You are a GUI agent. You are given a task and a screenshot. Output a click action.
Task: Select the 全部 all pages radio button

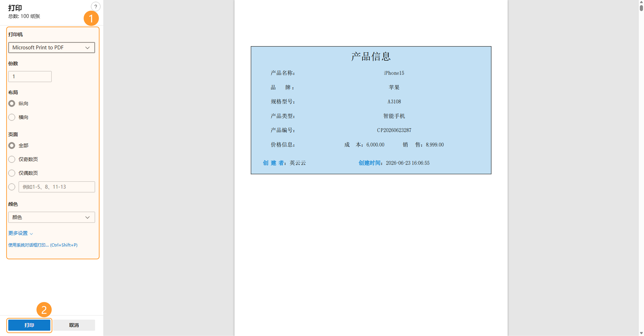pos(12,145)
